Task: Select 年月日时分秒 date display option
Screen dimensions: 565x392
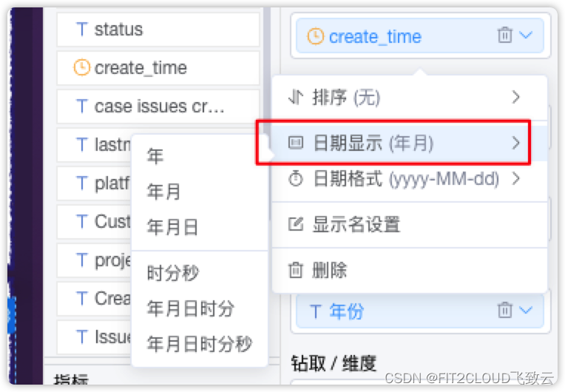Action: [199, 344]
